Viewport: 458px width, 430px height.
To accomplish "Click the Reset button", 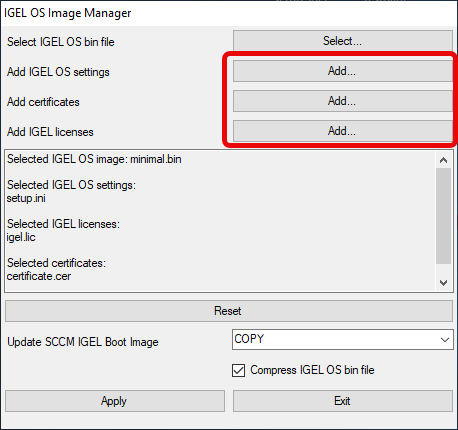I will [x=229, y=311].
